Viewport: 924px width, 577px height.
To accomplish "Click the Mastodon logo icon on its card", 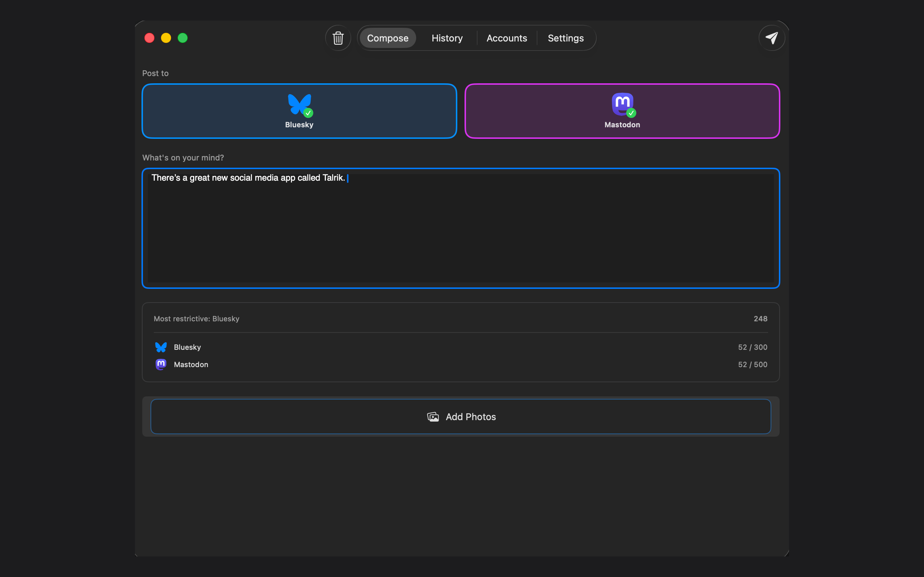I will point(622,103).
